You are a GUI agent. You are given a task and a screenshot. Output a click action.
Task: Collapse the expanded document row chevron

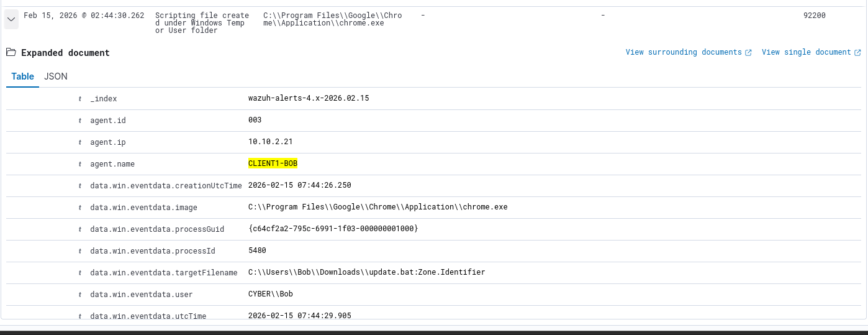point(11,19)
